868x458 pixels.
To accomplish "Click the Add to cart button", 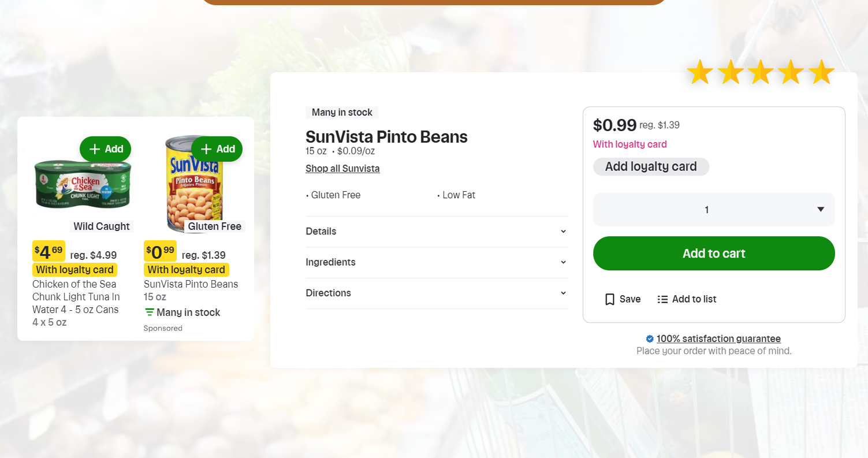I will pos(714,253).
